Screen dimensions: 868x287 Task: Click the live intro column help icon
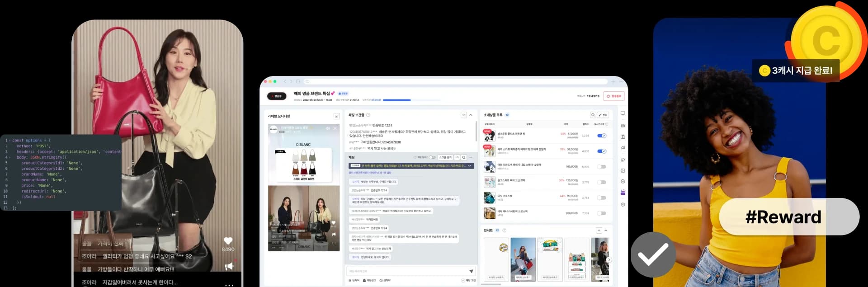coord(607,124)
